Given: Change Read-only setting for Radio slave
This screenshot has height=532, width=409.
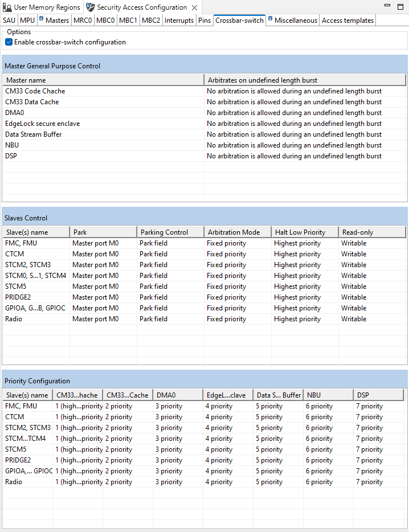Looking at the screenshot, I should tap(372, 319).
